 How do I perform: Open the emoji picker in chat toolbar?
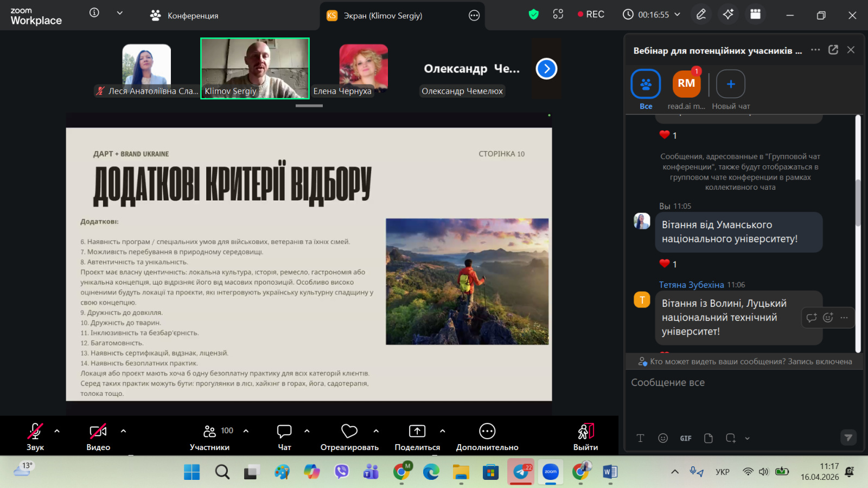tap(663, 438)
